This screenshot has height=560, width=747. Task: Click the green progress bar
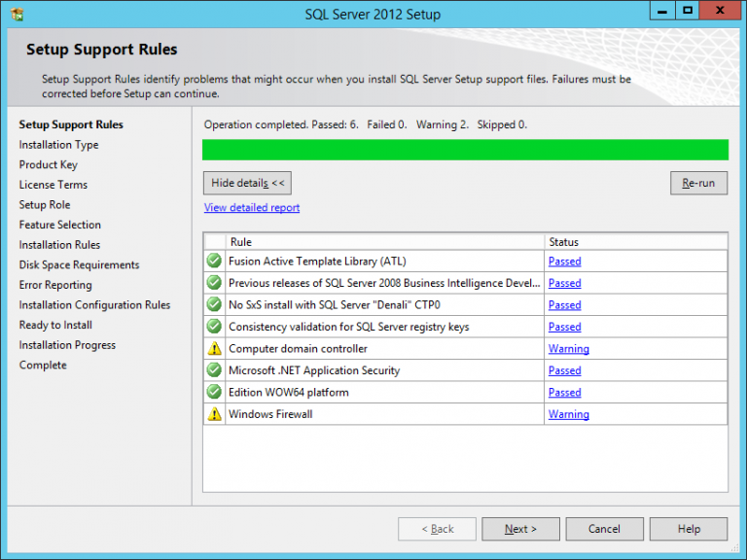click(465, 150)
